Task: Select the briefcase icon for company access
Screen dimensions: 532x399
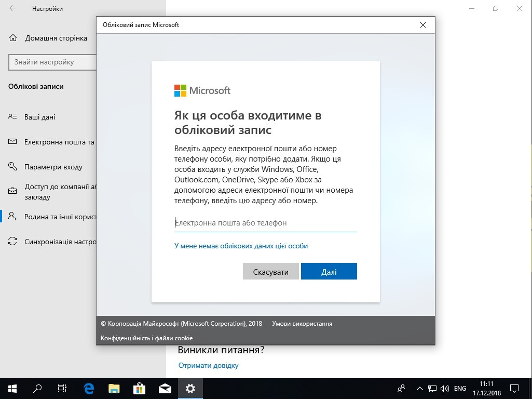Action: [x=12, y=191]
